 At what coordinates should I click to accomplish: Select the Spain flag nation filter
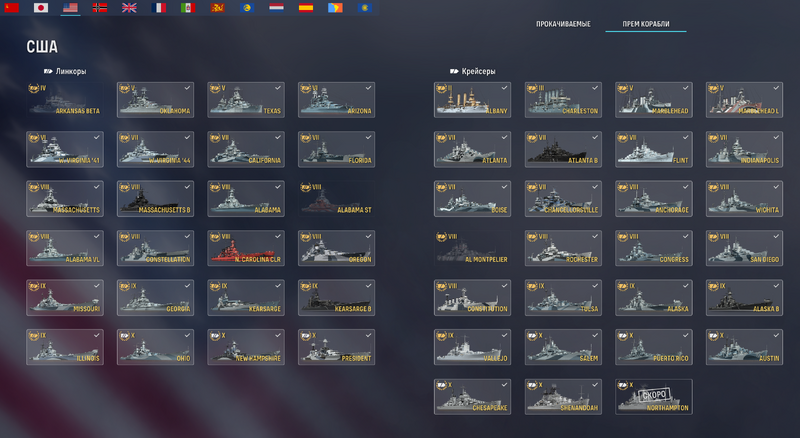click(x=306, y=8)
